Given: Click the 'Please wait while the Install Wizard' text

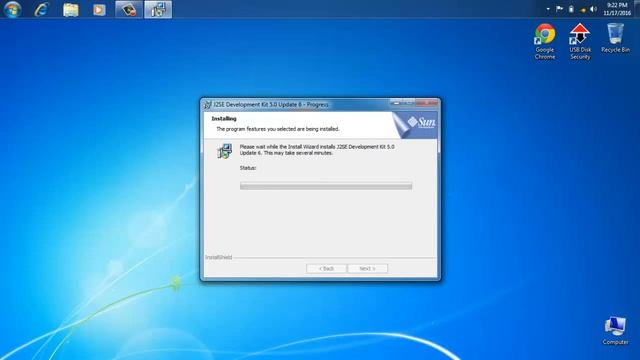Looking at the screenshot, I should 317,150.
